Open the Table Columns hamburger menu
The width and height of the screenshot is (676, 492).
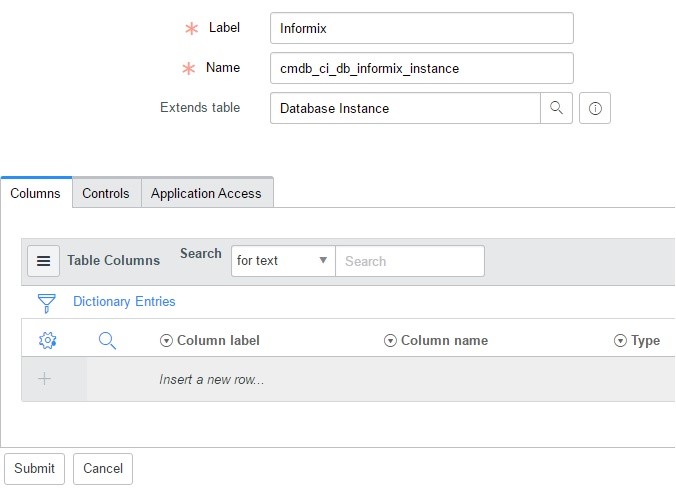tap(44, 261)
